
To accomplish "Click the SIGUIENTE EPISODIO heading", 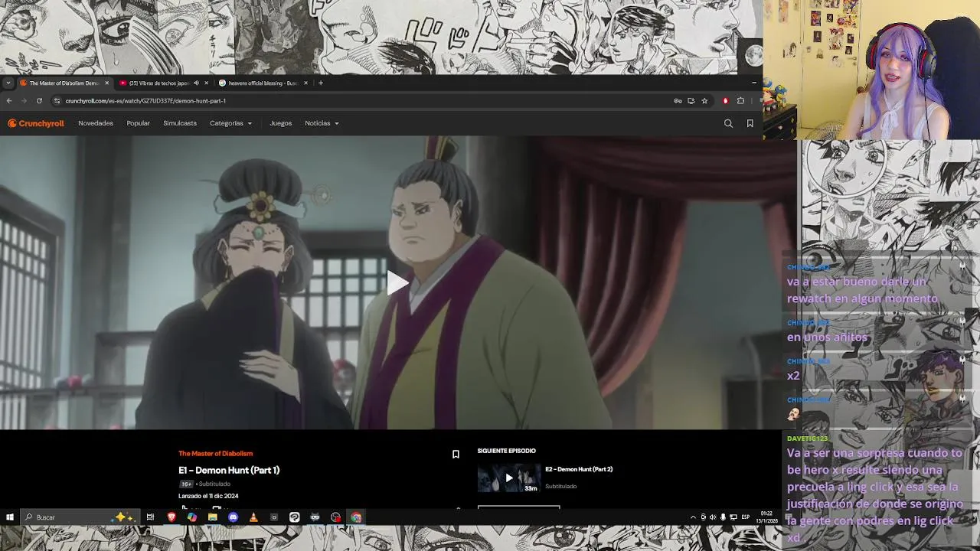I will 506,451.
